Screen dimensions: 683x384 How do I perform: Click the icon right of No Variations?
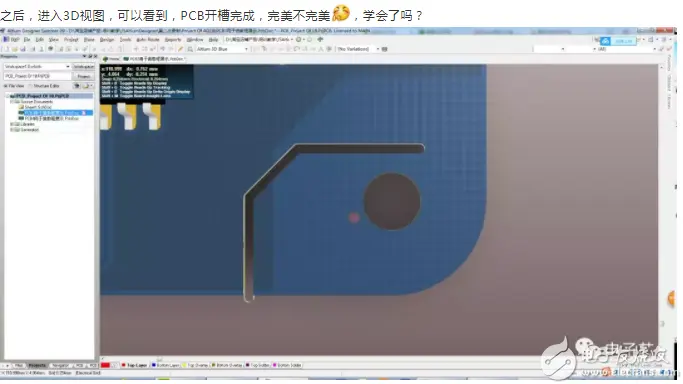pyautogui.click(x=385, y=49)
